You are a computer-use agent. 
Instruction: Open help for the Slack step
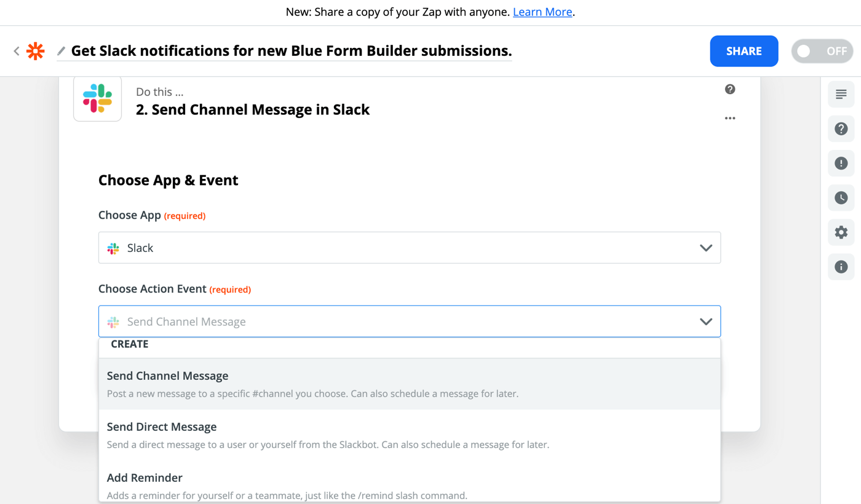(729, 89)
